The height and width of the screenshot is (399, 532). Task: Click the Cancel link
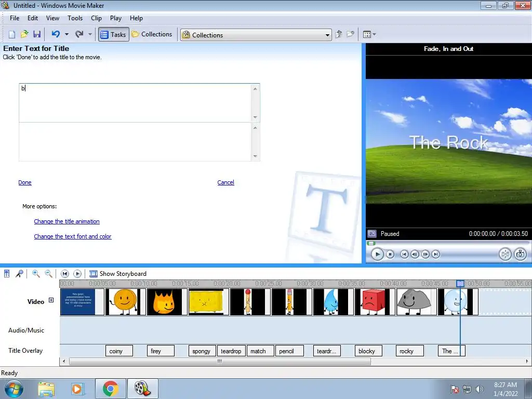[x=225, y=182]
